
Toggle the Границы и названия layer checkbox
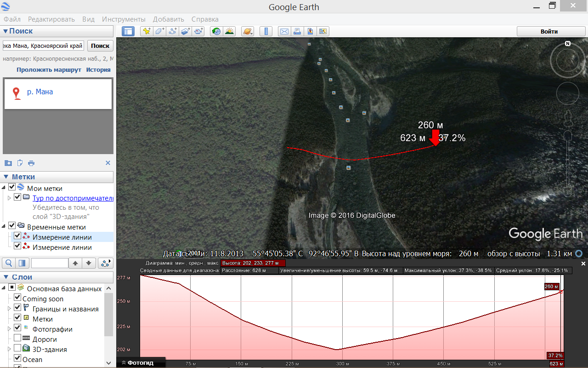point(17,308)
